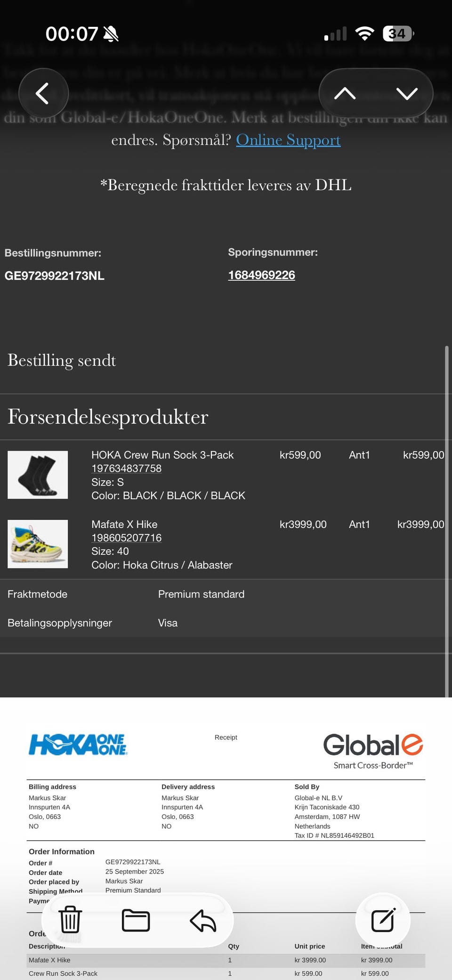Reply using the curved arrow icon
This screenshot has height=980, width=452.
[x=203, y=921]
